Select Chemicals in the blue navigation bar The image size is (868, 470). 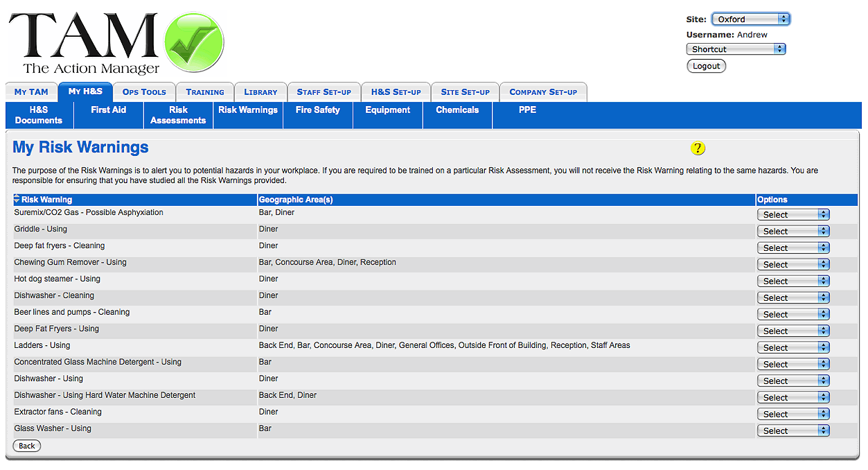click(457, 110)
